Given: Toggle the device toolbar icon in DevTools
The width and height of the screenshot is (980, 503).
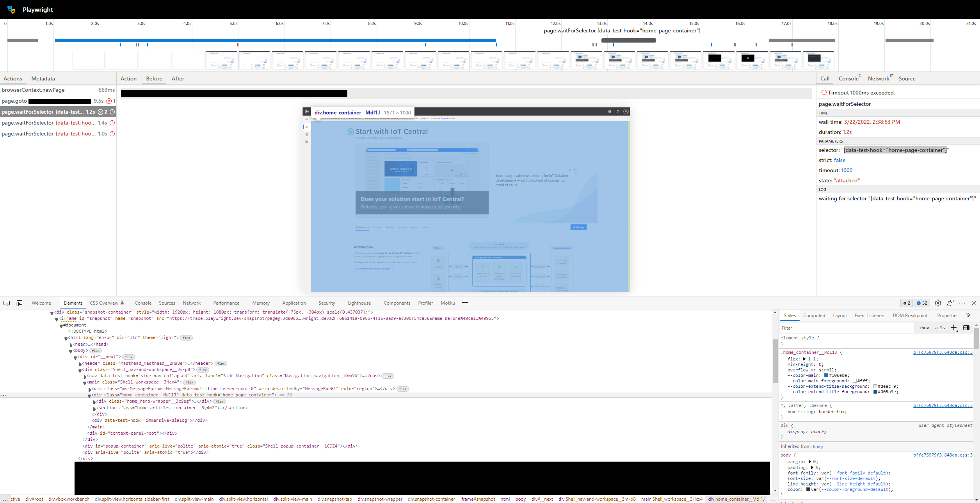Looking at the screenshot, I should pos(19,303).
